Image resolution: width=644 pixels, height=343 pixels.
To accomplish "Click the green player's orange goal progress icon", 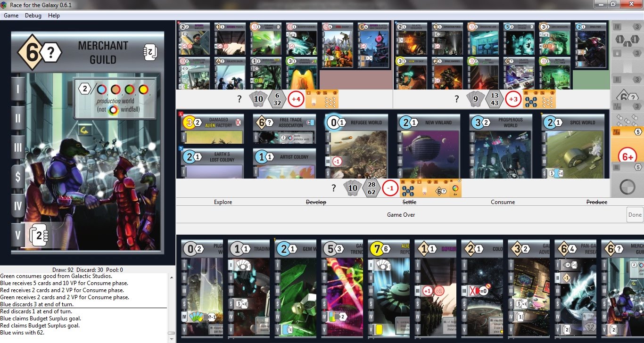I will [539, 99].
